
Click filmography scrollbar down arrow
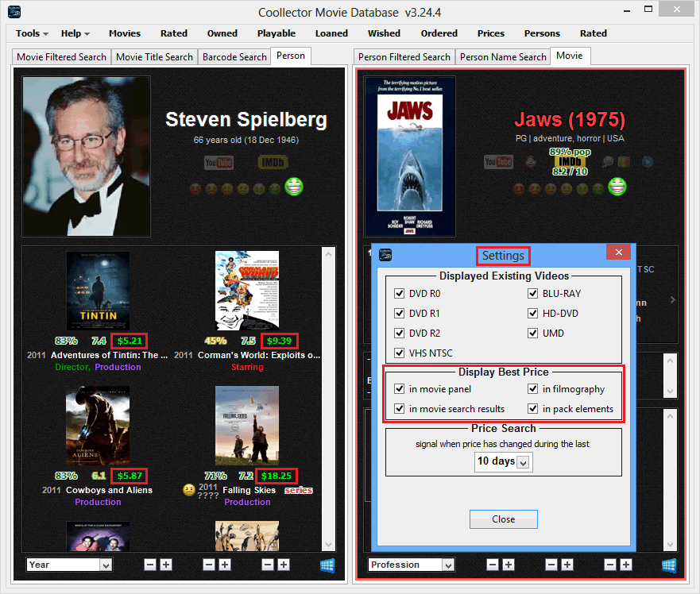[329, 545]
